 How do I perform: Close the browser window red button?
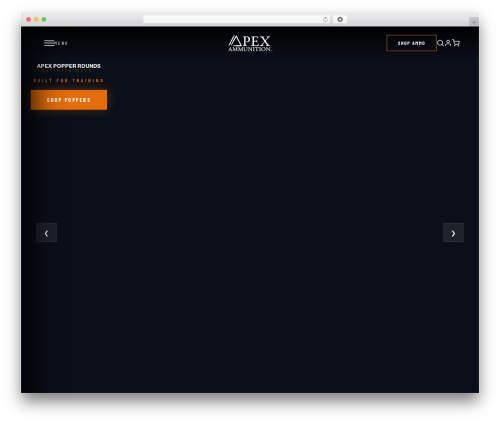tap(29, 19)
